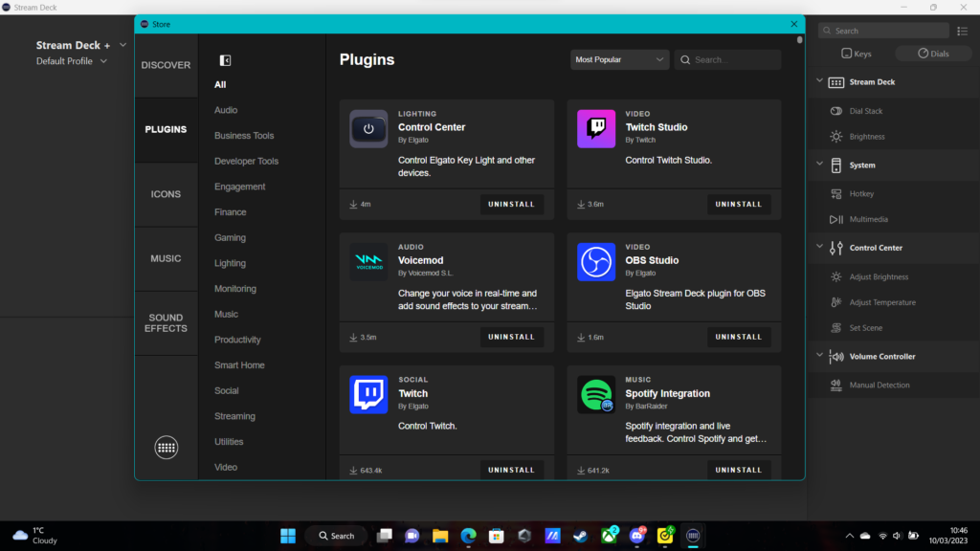Screen dimensions: 980x551
Task: Open the Music store tab
Action: tap(166, 258)
